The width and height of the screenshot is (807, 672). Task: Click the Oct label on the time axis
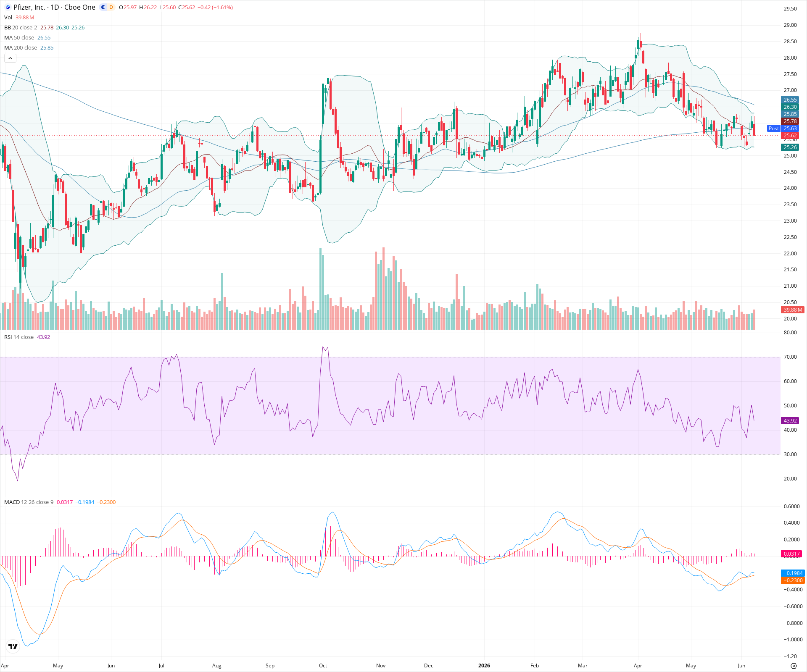pos(323,665)
